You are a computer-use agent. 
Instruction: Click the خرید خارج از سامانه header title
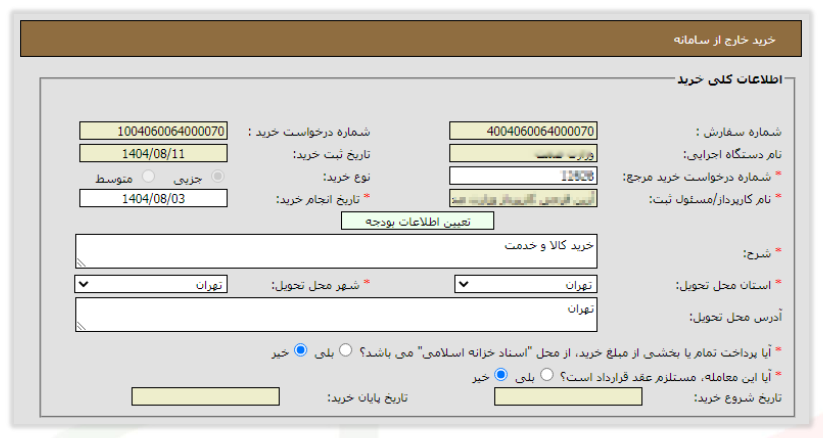tap(724, 40)
